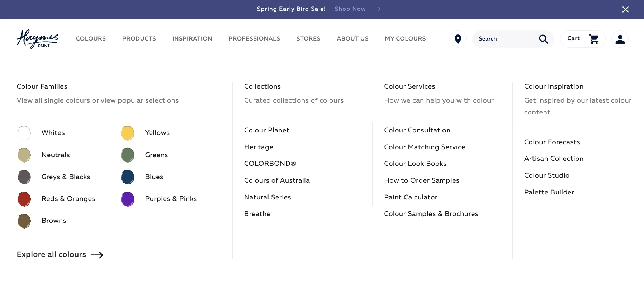Open Colours of Australia collection

[277, 180]
